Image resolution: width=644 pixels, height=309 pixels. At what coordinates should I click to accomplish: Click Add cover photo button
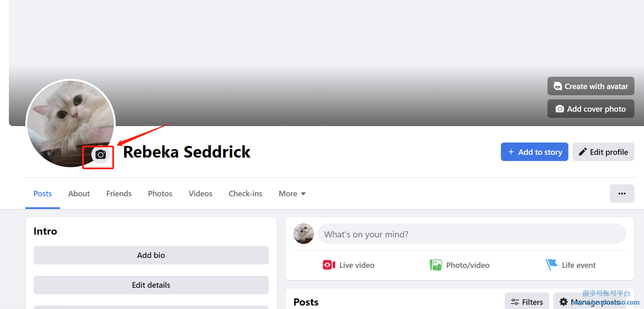pos(591,109)
